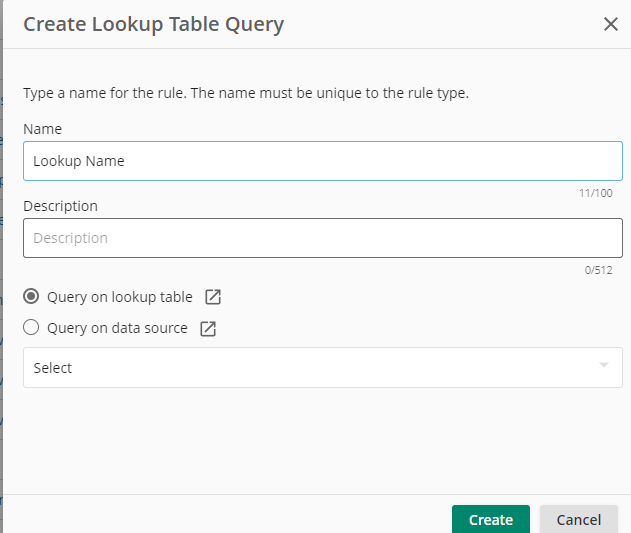Close the Create Lookup Table Query dialog

[610, 24]
